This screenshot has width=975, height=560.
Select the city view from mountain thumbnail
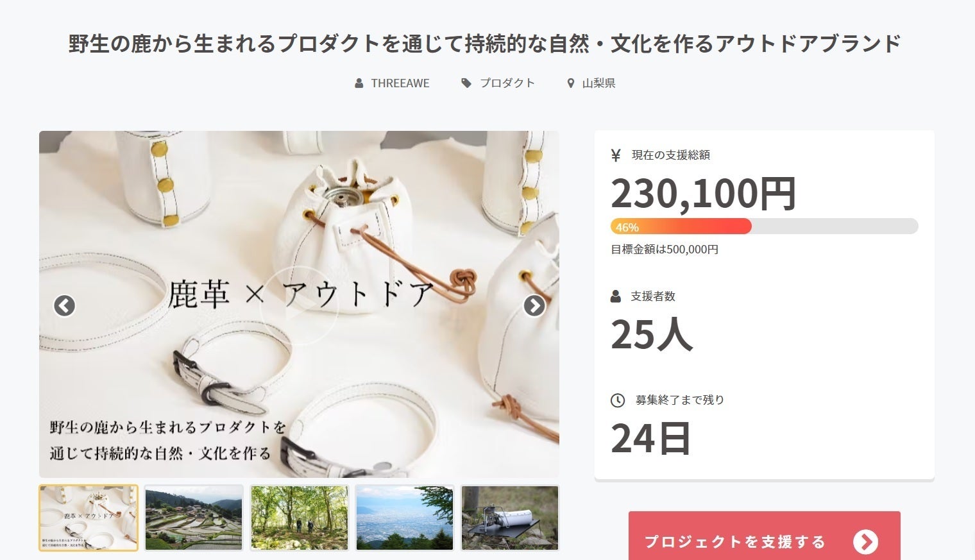point(405,518)
